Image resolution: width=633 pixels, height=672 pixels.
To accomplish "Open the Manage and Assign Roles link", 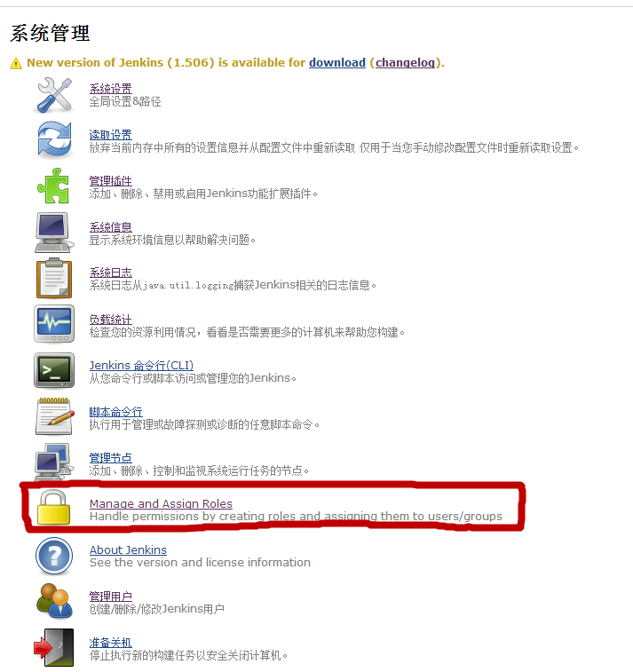I will (x=161, y=503).
